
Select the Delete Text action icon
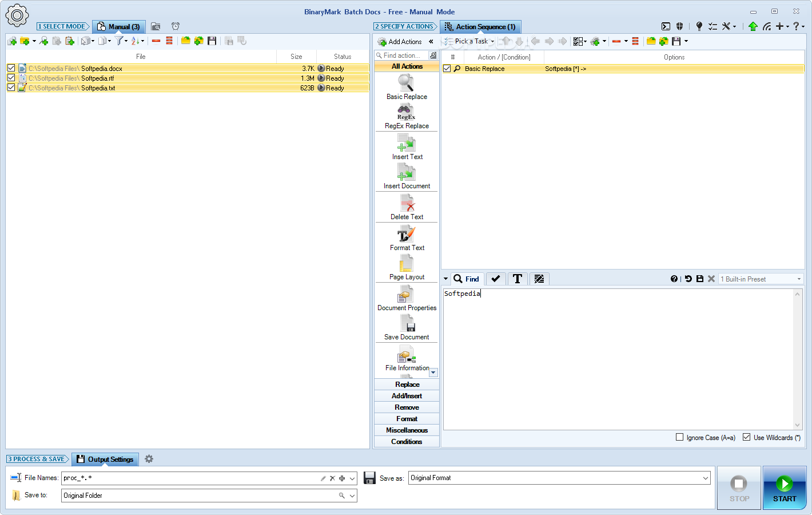click(x=407, y=207)
